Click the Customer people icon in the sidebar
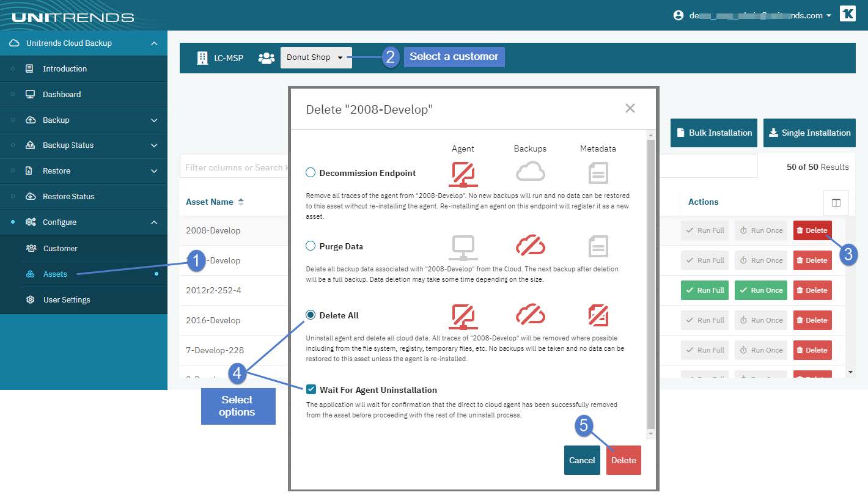Screen dimensions: 868x495 coord(31,249)
